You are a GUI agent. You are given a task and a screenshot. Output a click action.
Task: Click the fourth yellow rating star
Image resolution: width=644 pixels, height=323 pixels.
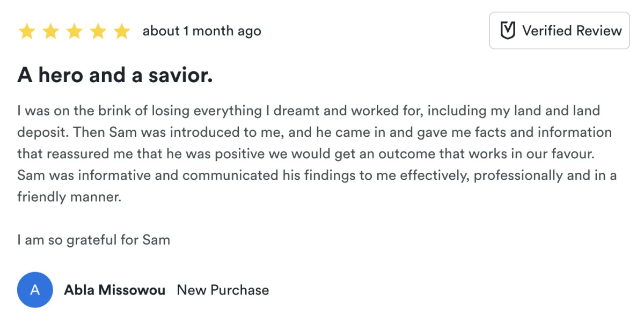click(98, 32)
